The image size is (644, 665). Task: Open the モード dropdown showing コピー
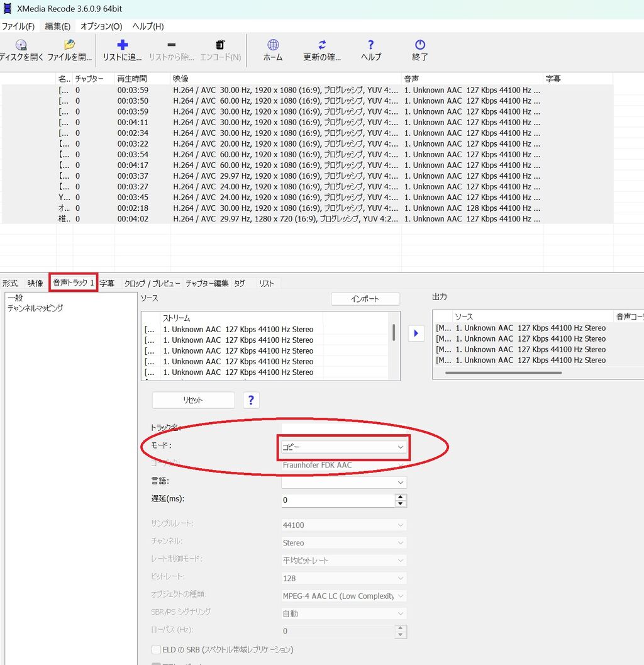pos(343,447)
